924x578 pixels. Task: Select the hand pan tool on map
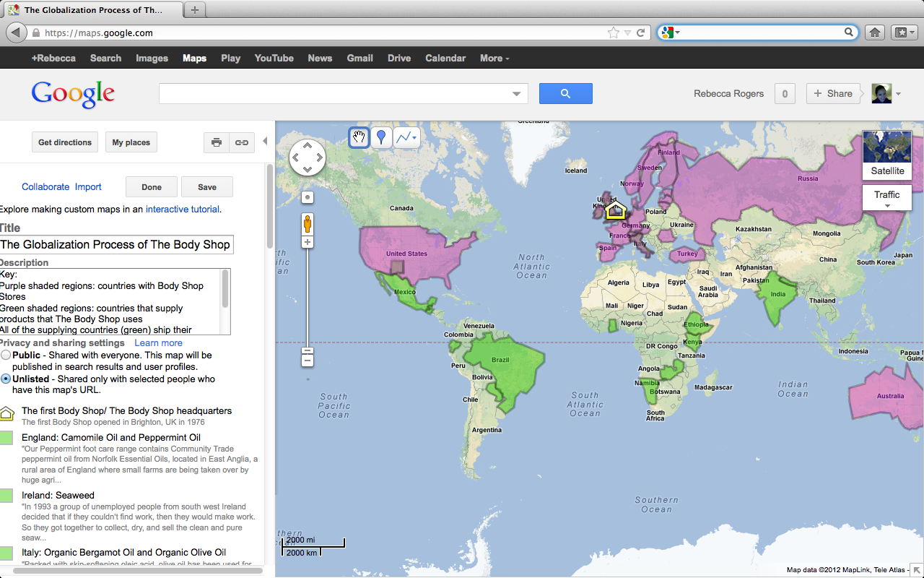pos(359,137)
